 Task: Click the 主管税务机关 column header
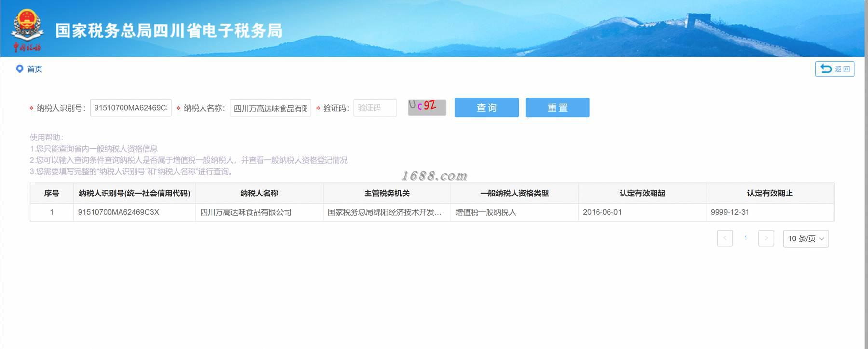point(387,193)
